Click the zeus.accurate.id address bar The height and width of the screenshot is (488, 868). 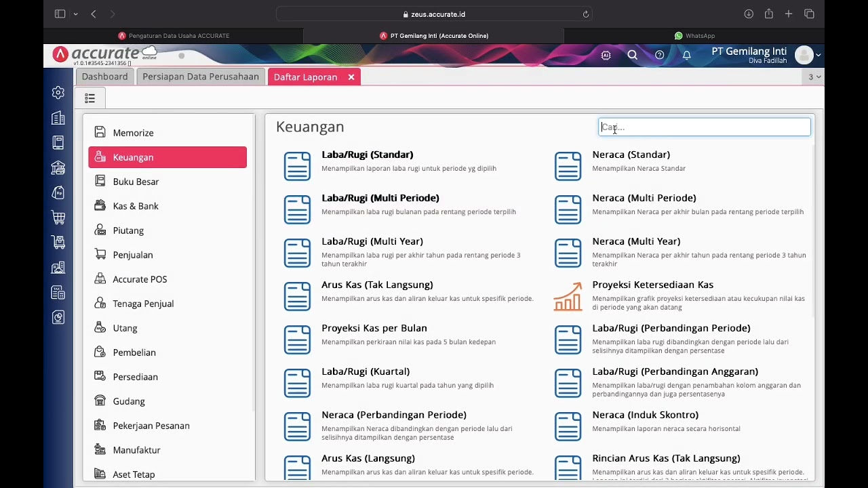pos(434,14)
